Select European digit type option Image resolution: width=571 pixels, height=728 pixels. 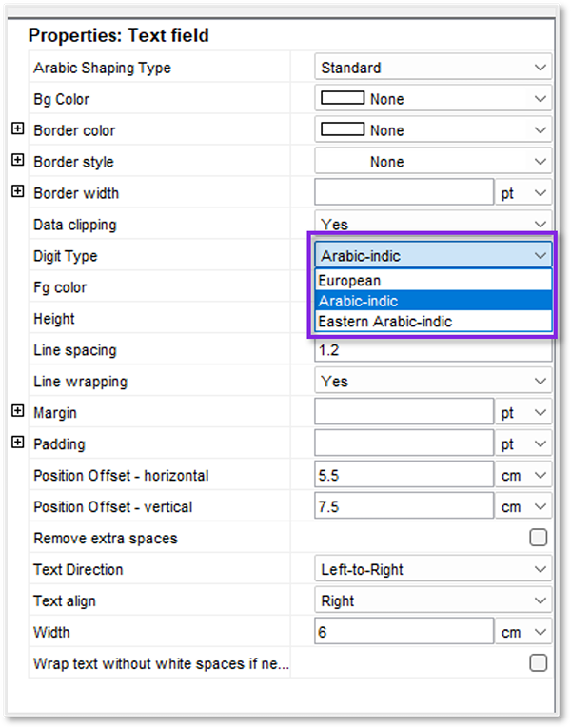[433, 281]
